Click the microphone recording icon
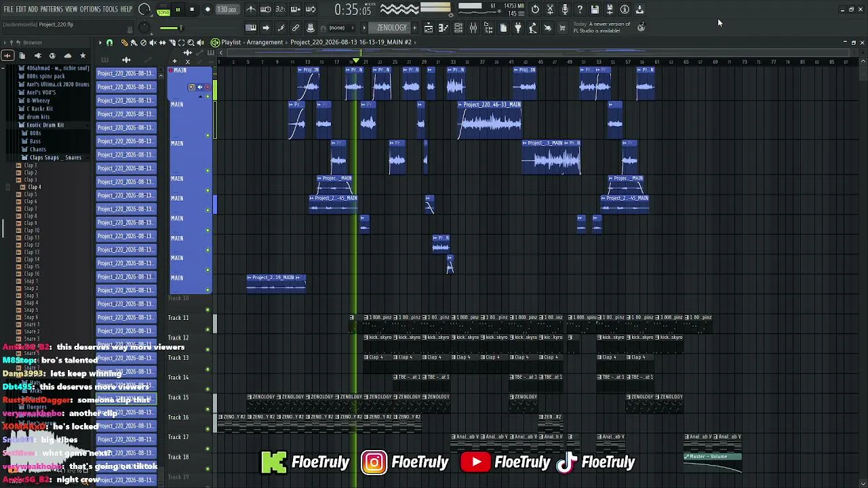The image size is (868, 488). (x=565, y=9)
